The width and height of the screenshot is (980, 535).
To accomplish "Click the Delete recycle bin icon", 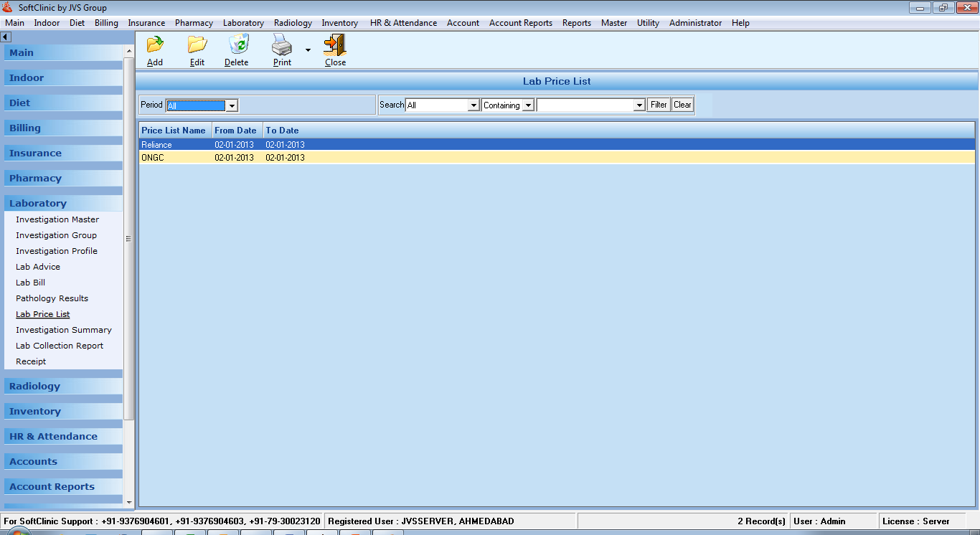I will pos(237,46).
